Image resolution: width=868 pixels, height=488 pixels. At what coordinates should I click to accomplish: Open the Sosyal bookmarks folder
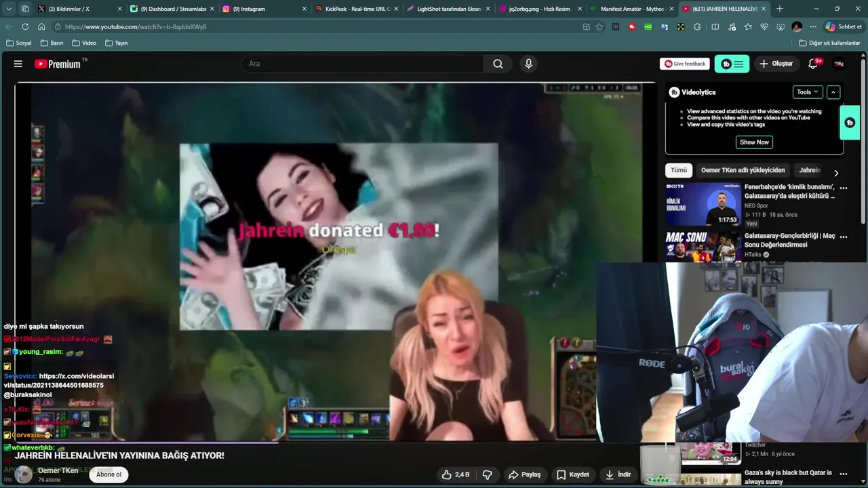click(18, 43)
